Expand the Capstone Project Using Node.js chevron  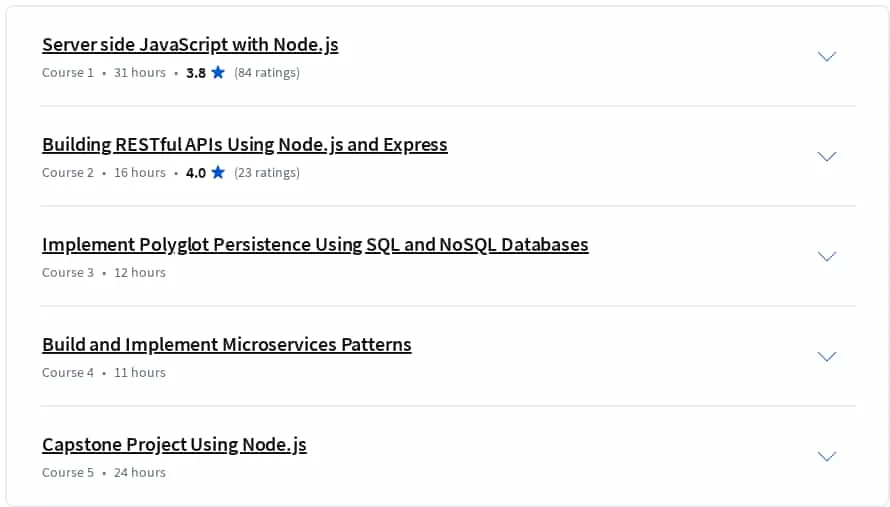[x=826, y=456]
